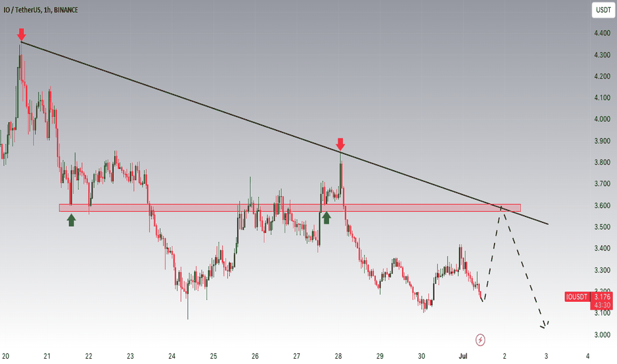Screen dimensions: 617x364
Task: Select the dashed projected price path
Action: tap(516, 267)
